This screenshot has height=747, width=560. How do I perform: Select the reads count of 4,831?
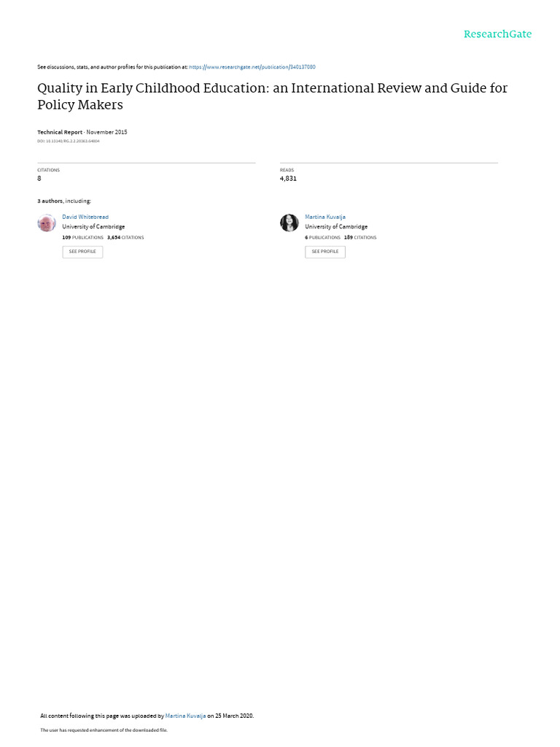click(288, 178)
